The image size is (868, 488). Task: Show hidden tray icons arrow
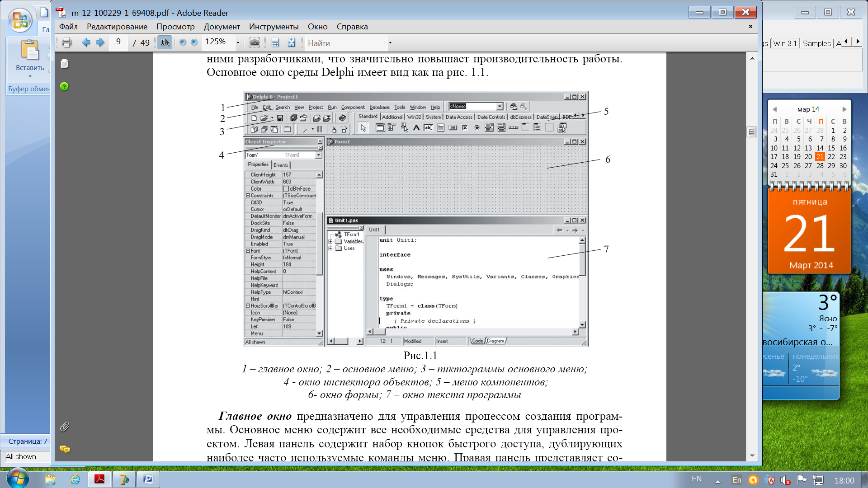[717, 481]
